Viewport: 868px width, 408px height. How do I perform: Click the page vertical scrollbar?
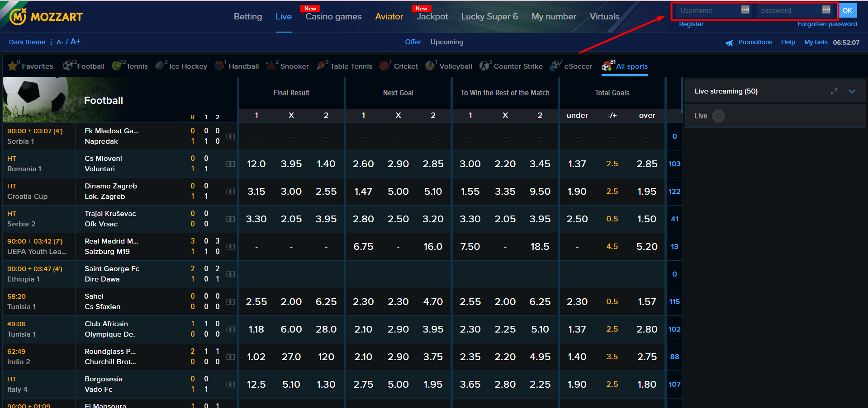click(682, 95)
